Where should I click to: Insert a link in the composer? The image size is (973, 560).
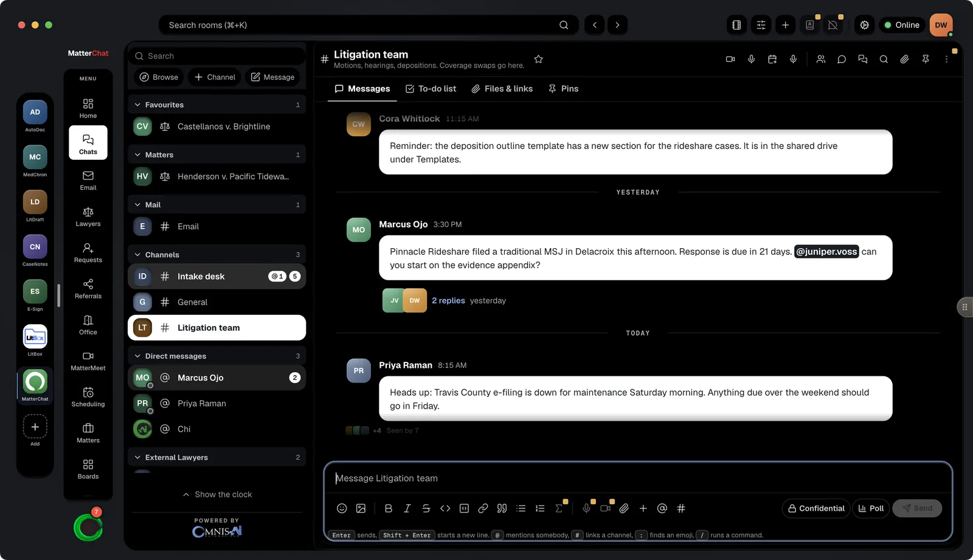(x=483, y=508)
